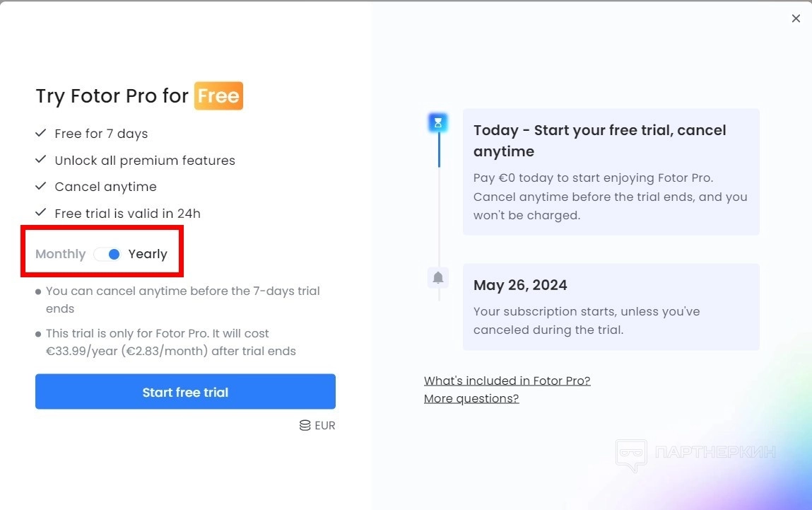Viewport: 812px width, 510px height.
Task: Click the coins icon next to EUR
Action: click(x=305, y=425)
